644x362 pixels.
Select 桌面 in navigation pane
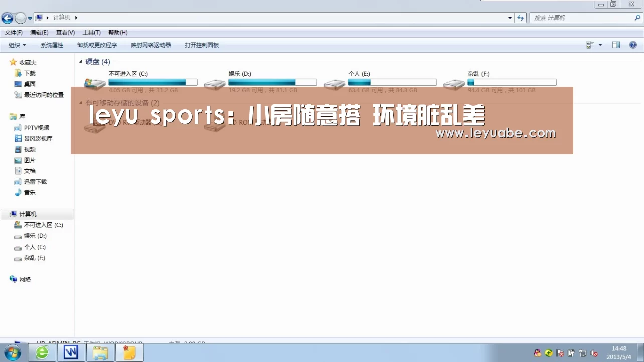click(30, 84)
